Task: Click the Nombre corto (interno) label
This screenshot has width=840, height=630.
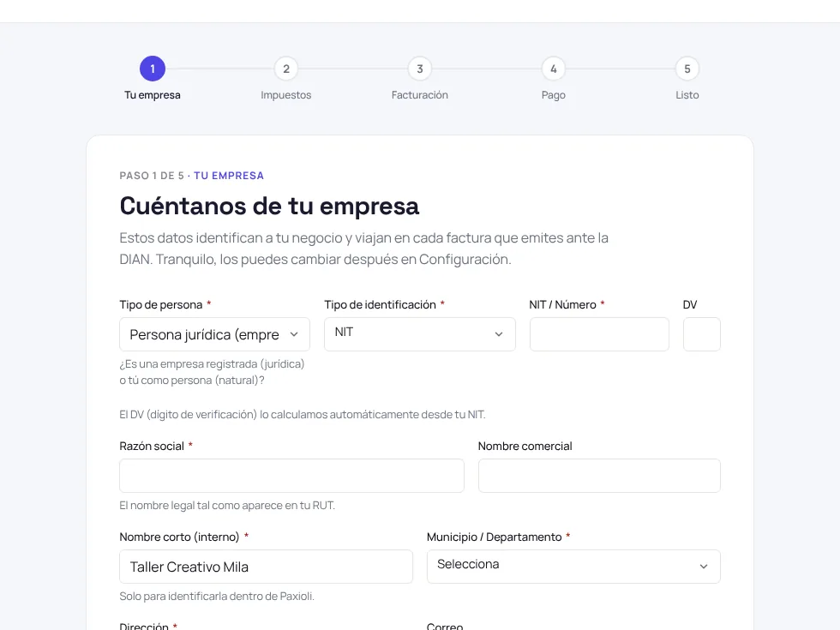Action: click(179, 537)
